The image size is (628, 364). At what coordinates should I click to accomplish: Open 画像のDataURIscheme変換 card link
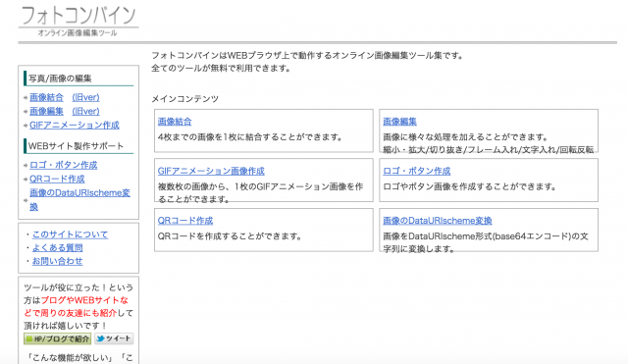[438, 220]
